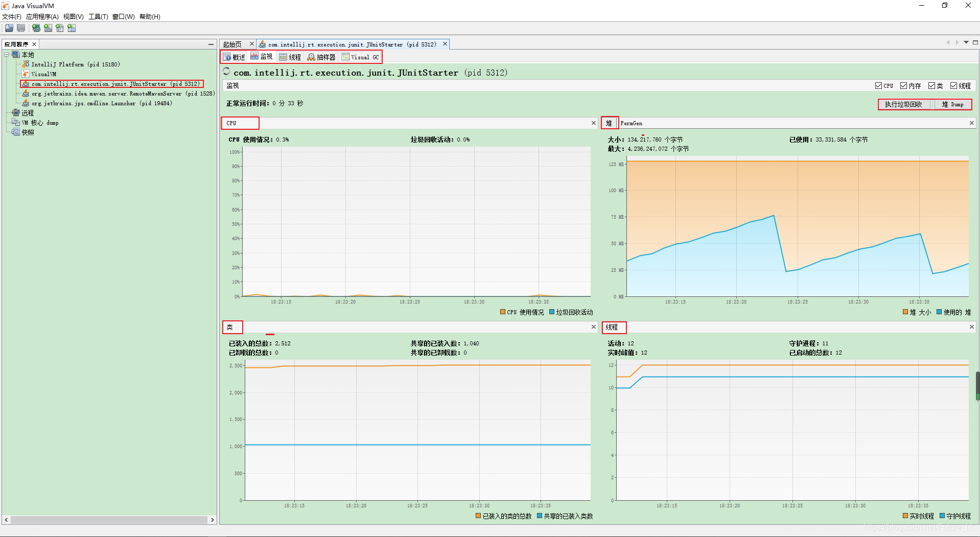Click the VM 核心 dump icon

tap(16, 123)
